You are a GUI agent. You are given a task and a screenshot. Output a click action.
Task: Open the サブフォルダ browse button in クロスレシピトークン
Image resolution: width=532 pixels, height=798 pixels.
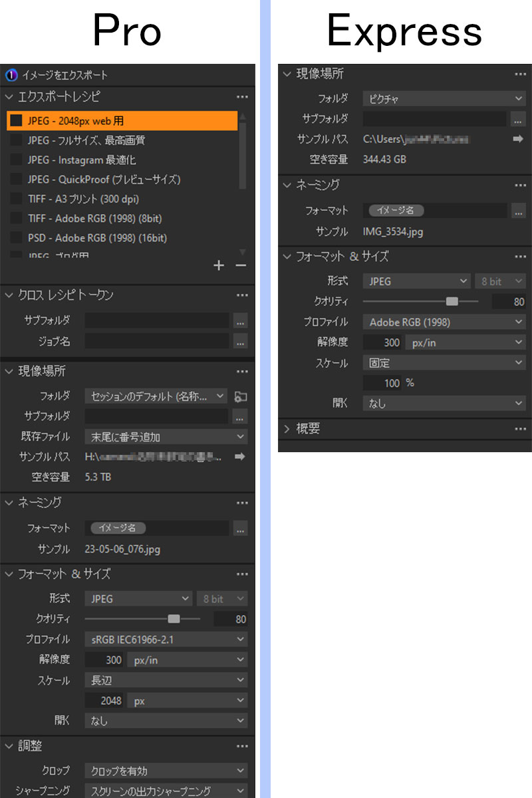pyautogui.click(x=241, y=321)
